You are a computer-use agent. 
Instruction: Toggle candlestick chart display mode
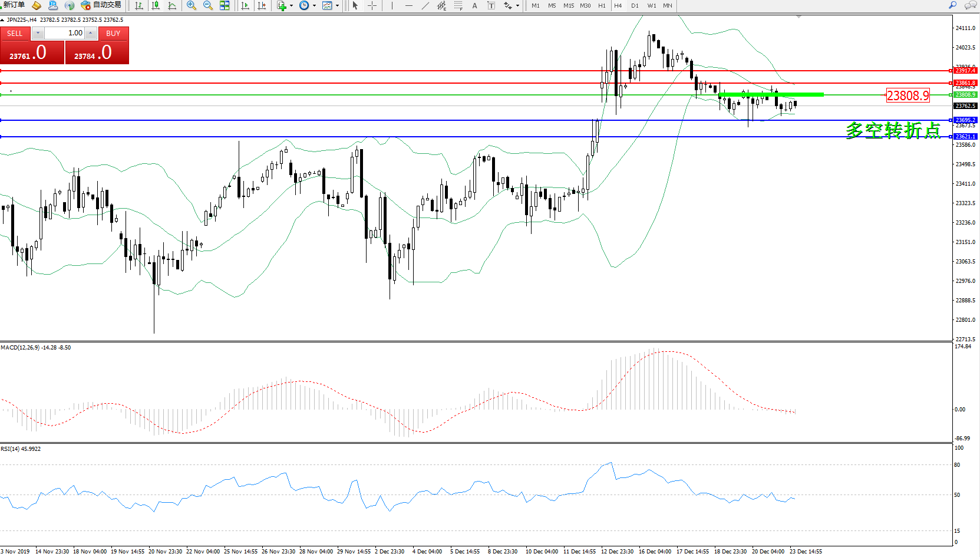tap(156, 5)
